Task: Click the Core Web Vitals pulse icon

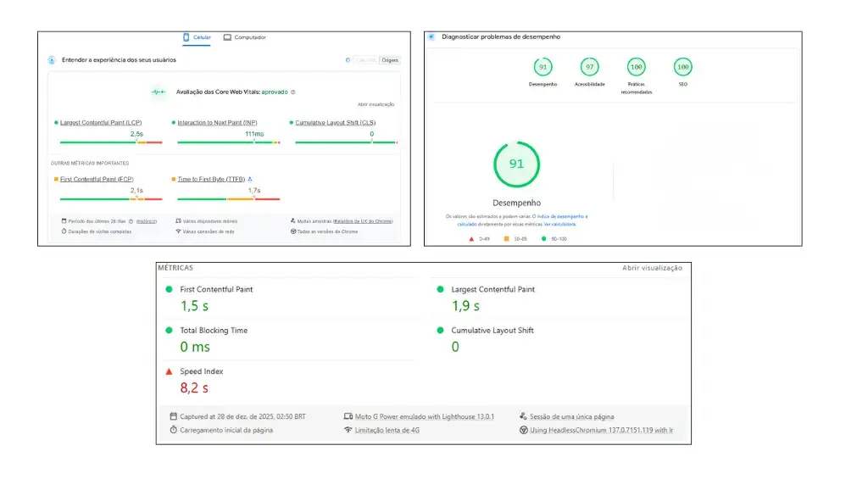Action: pos(159,92)
